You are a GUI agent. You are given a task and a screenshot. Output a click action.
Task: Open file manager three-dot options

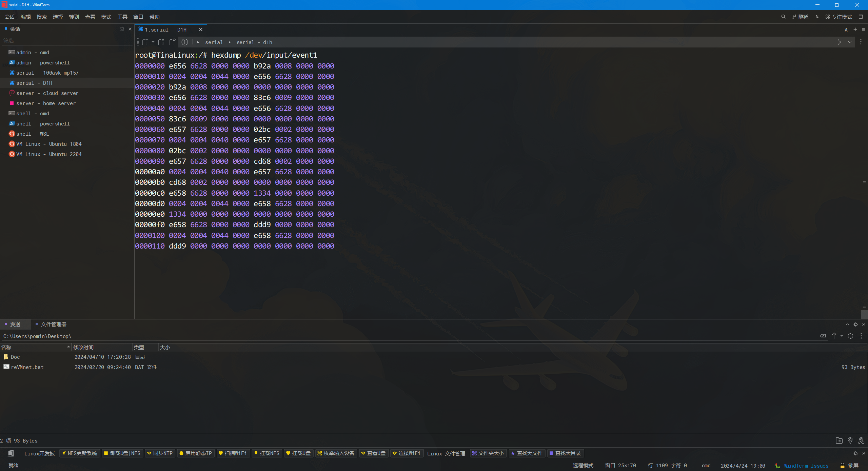click(861, 336)
